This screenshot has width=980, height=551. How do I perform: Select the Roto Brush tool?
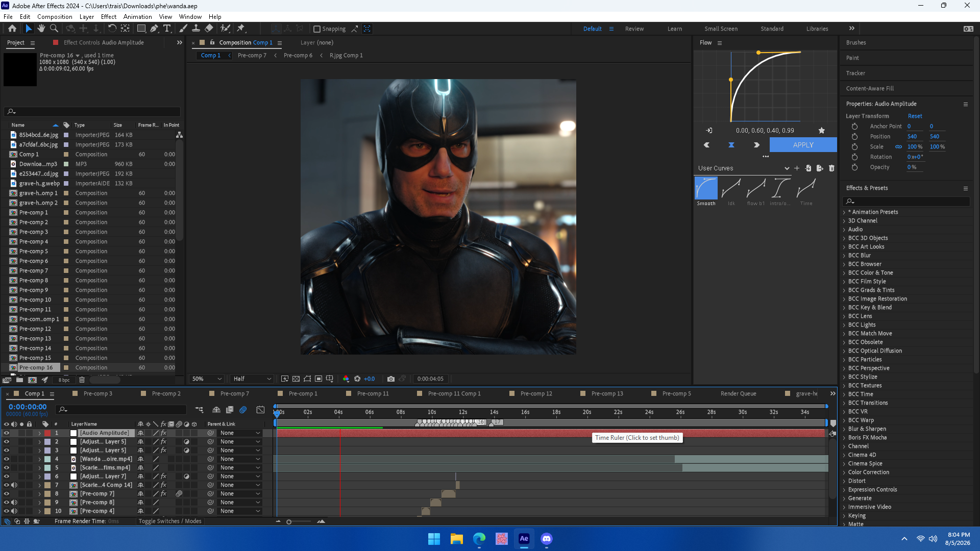pyautogui.click(x=225, y=29)
